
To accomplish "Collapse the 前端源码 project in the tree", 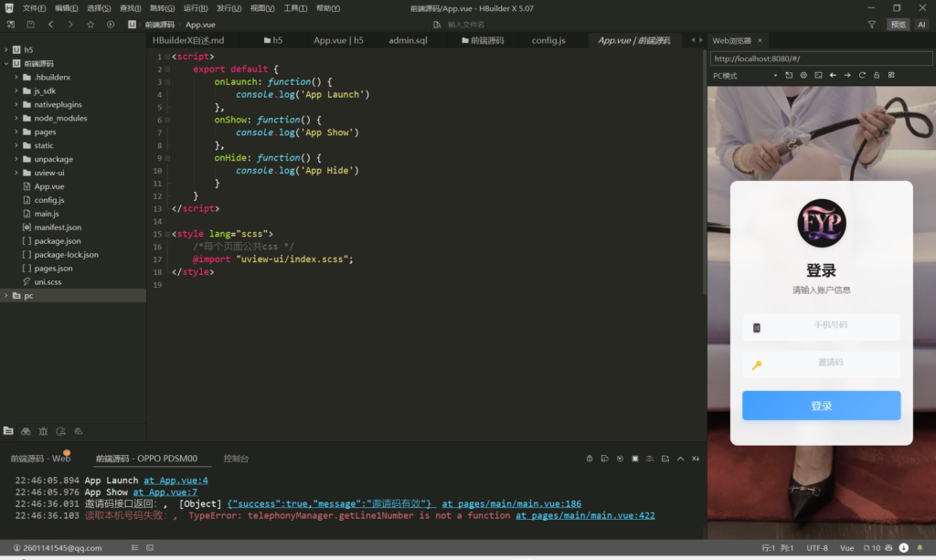I will pyautogui.click(x=6, y=63).
